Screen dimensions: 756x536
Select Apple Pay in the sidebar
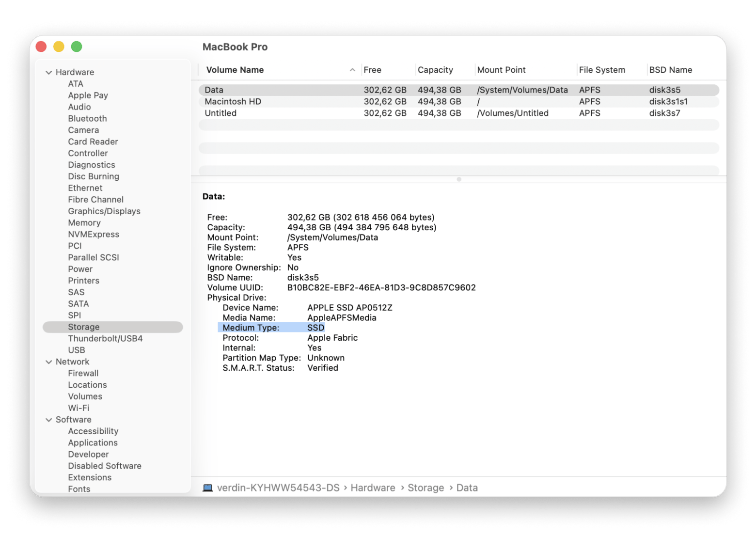88,95
